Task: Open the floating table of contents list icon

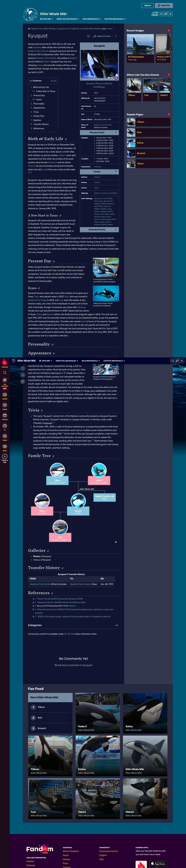Action: click(x=23, y=375)
